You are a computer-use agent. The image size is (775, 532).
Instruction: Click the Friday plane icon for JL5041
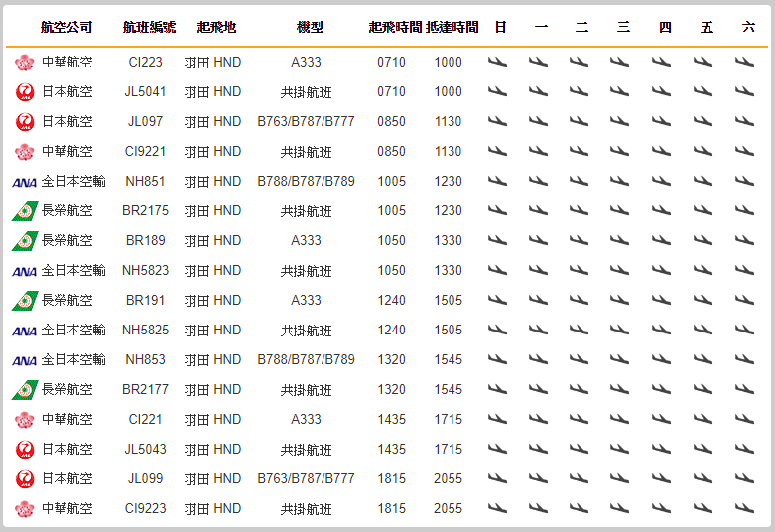click(x=703, y=91)
